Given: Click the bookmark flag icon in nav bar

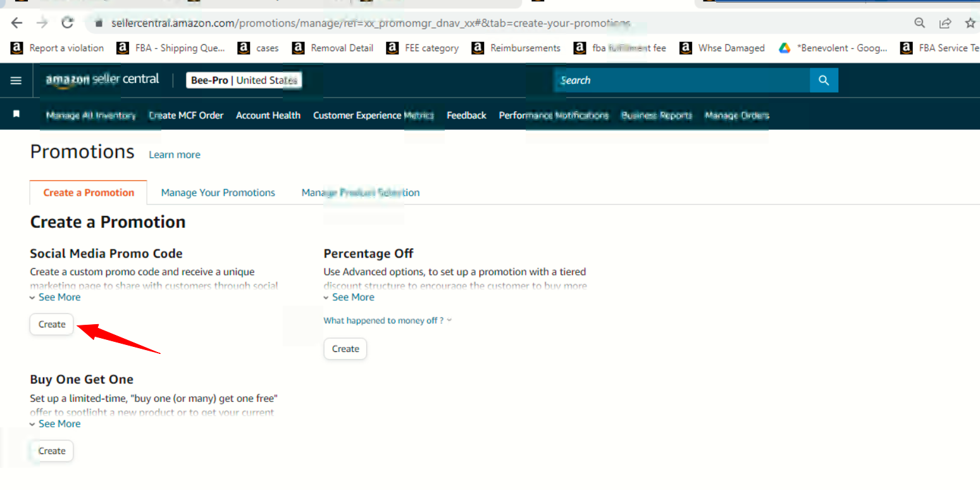Looking at the screenshot, I should tap(16, 114).
